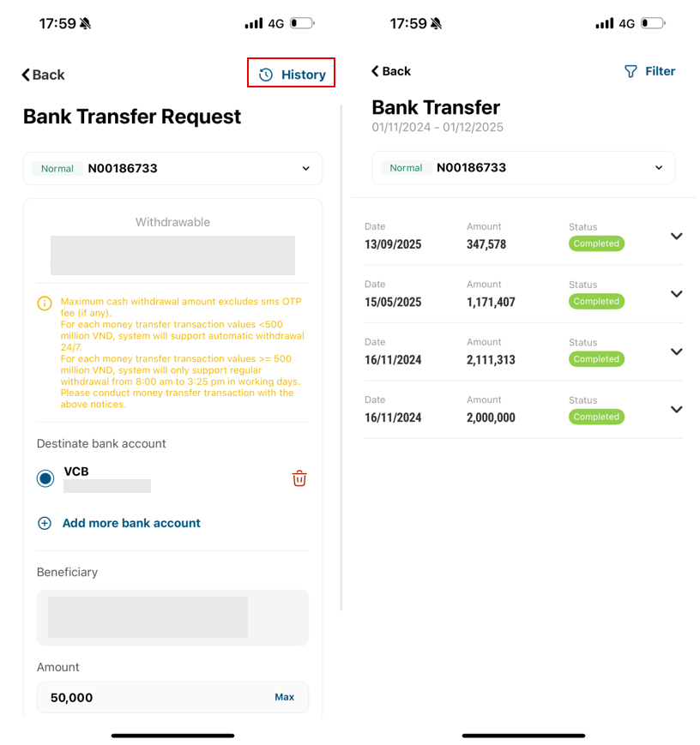Expand the 2,111,313 transaction row
The height and width of the screenshot is (745, 700).
[x=676, y=351]
